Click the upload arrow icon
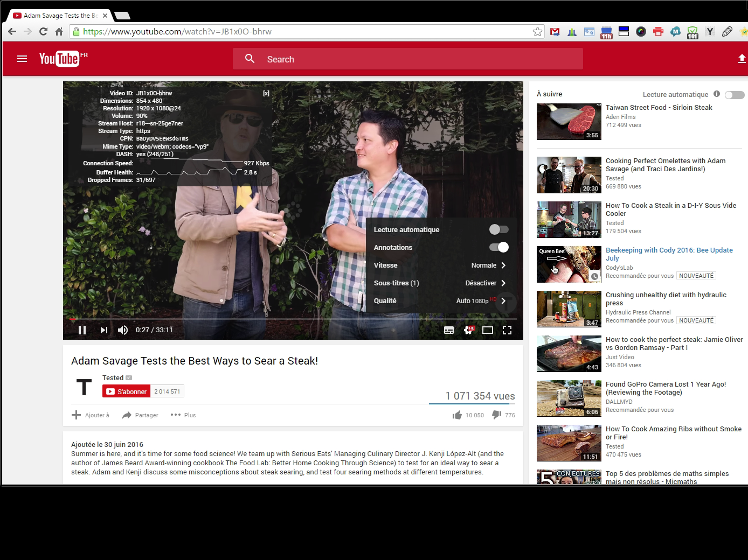Image resolution: width=748 pixels, height=560 pixels. [x=742, y=59]
